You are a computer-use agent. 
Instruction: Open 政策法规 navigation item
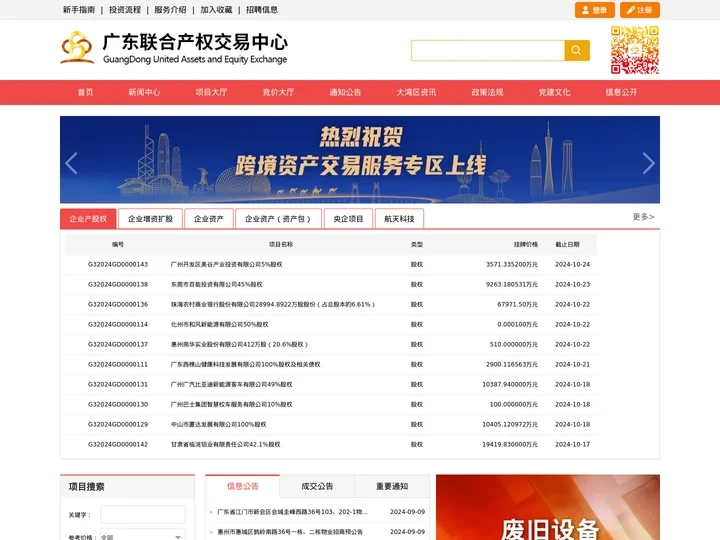click(488, 92)
